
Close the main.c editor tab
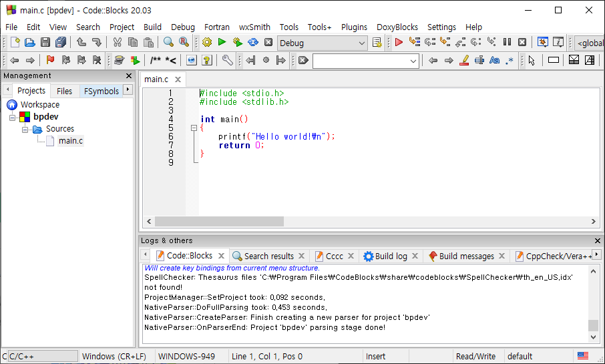pos(178,79)
